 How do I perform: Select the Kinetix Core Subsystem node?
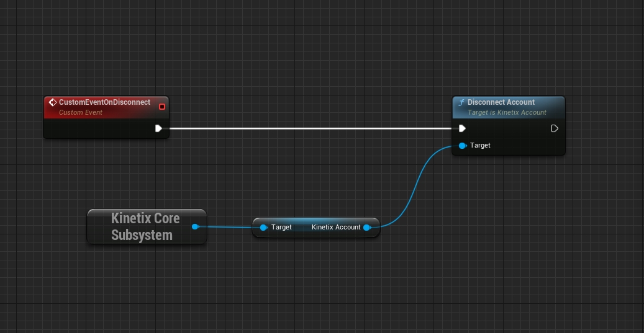click(145, 227)
